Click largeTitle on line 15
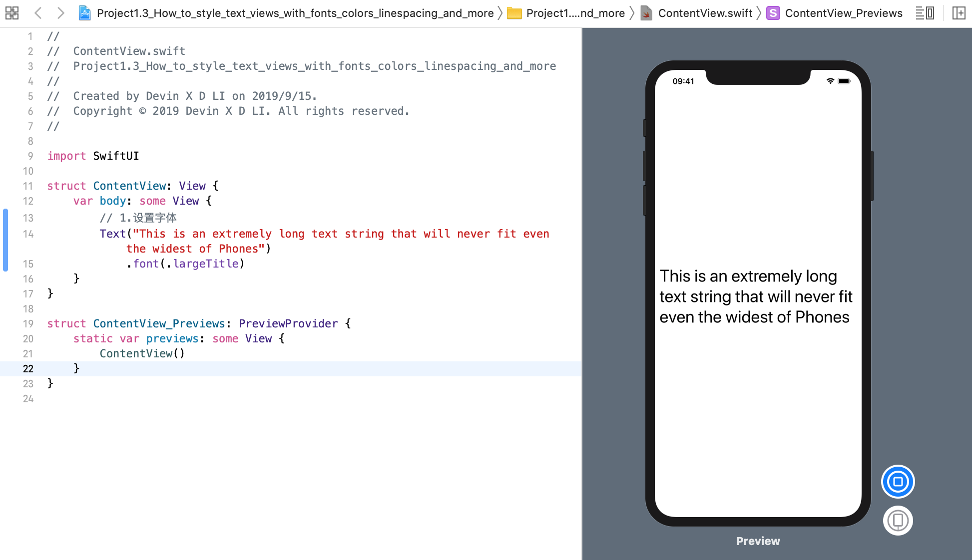The height and width of the screenshot is (560, 972). click(206, 264)
